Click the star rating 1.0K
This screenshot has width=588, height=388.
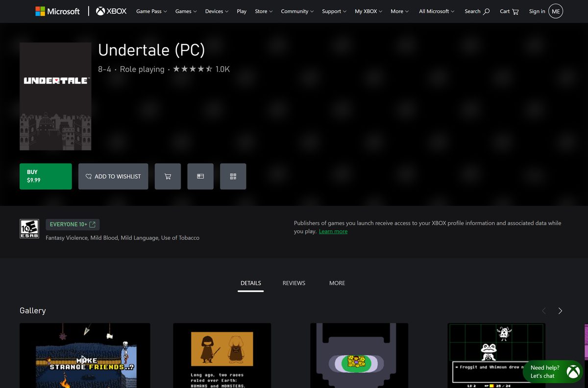click(x=201, y=69)
